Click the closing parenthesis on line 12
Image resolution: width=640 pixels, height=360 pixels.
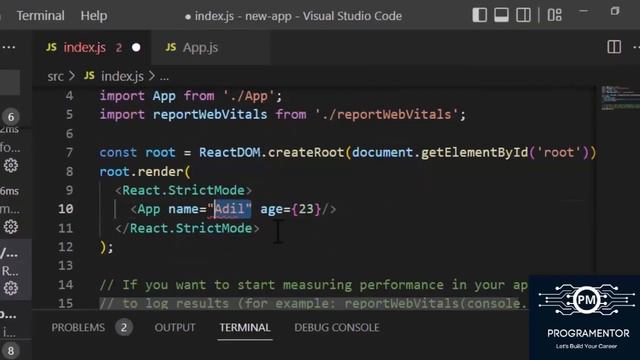[x=103, y=247]
